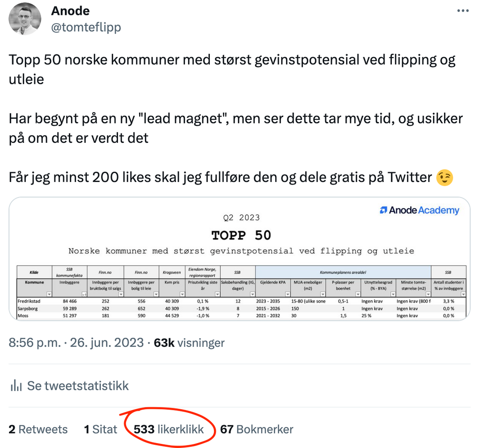Click Anode's profile avatar picture
The width and height of the screenshot is (480, 448).
(x=25, y=19)
